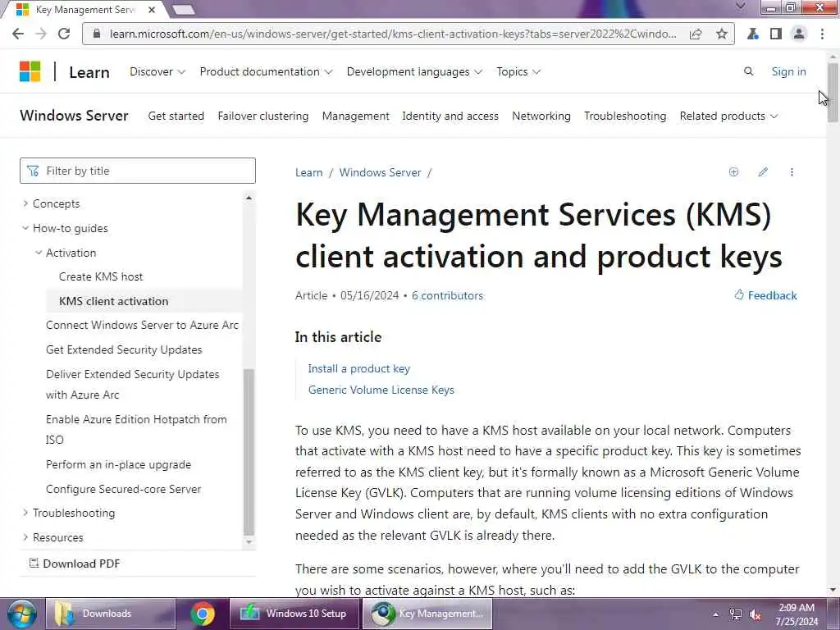Open the share page icon in the address bar
The height and width of the screenshot is (630, 840).
tap(696, 34)
